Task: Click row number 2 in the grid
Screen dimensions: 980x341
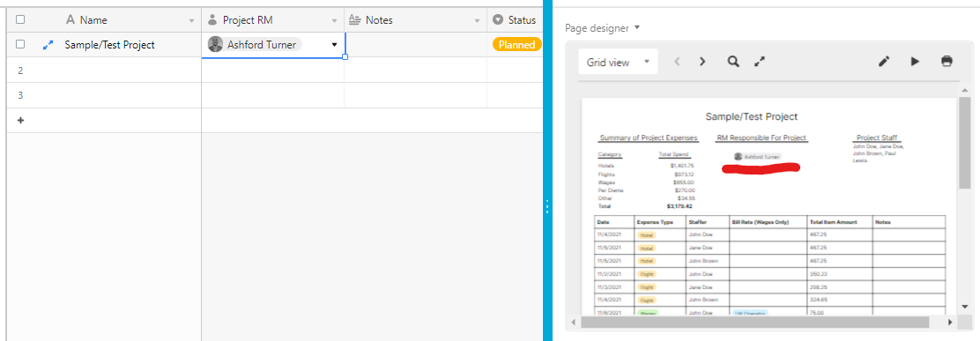Action: click(20, 70)
